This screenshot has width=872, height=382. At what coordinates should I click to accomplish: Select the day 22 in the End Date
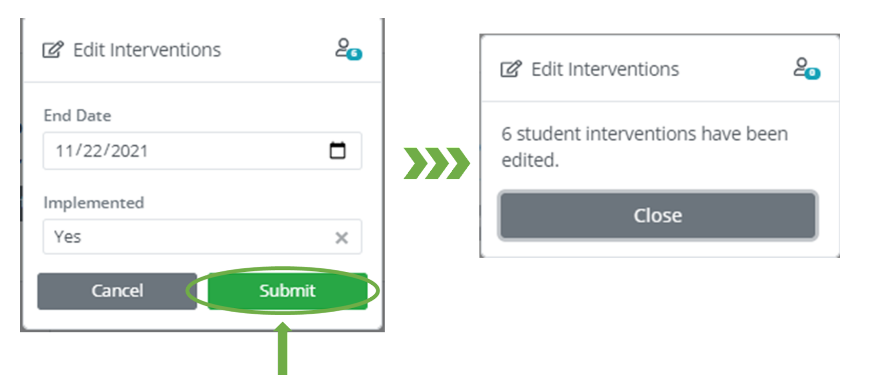click(90, 151)
